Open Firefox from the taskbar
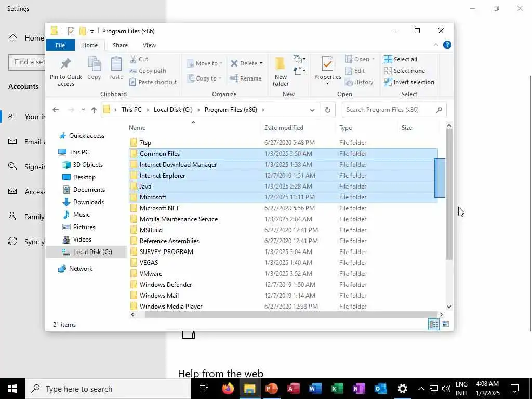 [228, 389]
